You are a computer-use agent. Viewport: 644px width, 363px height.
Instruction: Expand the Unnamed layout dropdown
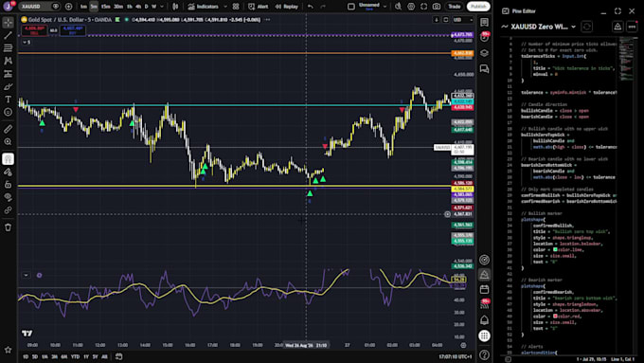385,7
